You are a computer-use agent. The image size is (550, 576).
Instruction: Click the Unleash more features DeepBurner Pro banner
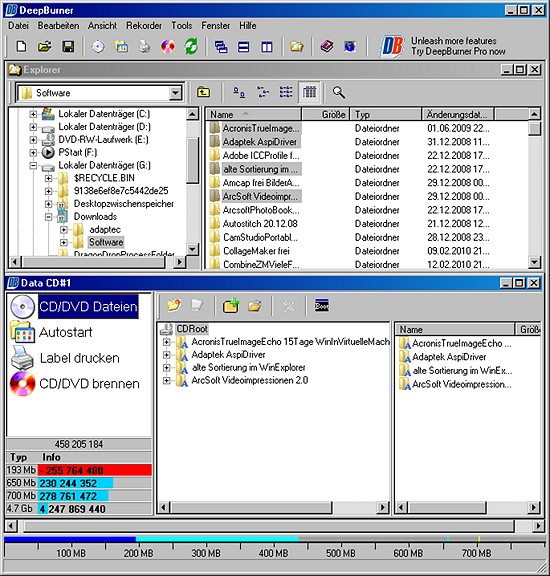[443, 46]
